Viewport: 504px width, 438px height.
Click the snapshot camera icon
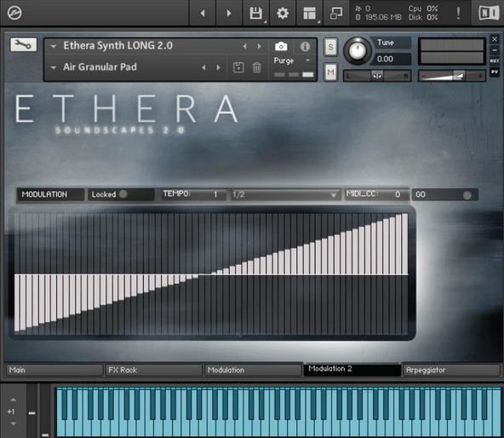point(281,47)
